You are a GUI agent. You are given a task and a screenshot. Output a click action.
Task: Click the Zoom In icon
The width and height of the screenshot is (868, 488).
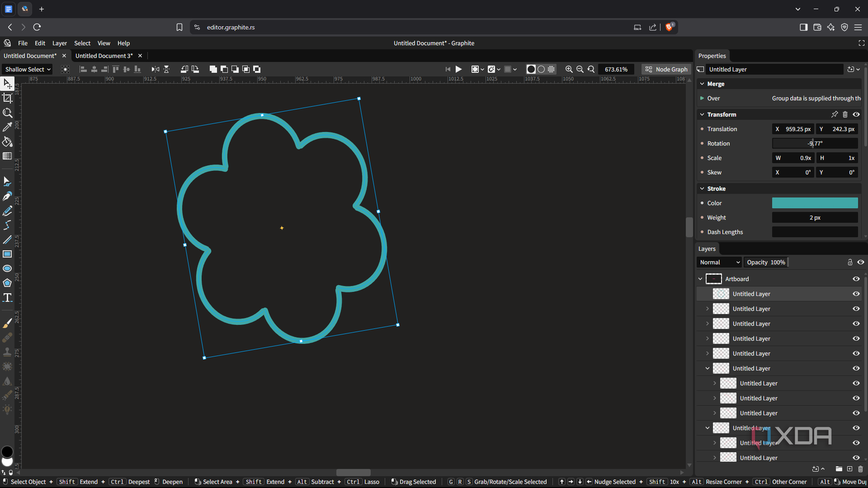click(x=569, y=69)
